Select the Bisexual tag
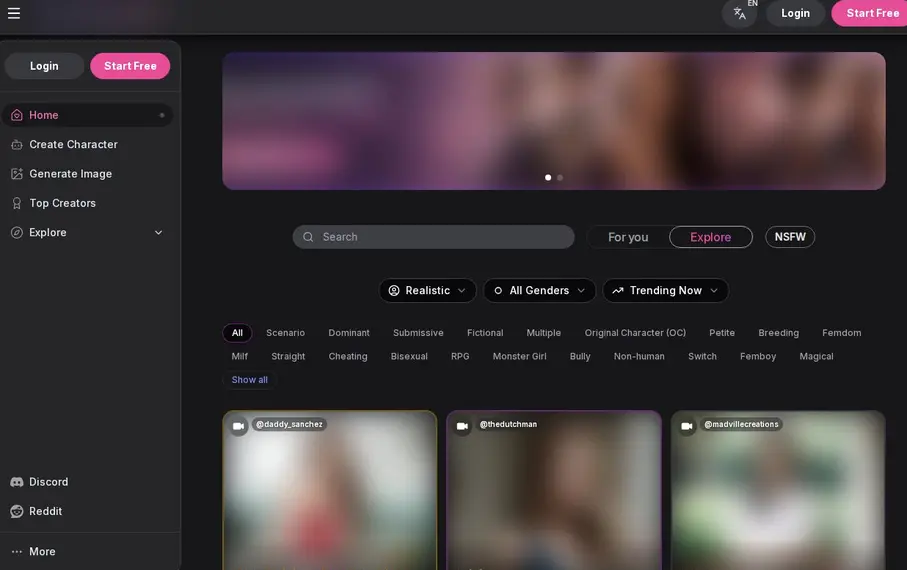The image size is (907, 570). point(409,356)
